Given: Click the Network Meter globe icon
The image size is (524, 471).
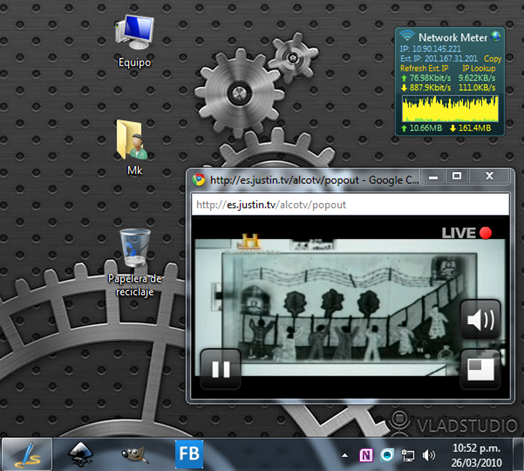Looking at the screenshot, I should pos(496,36).
